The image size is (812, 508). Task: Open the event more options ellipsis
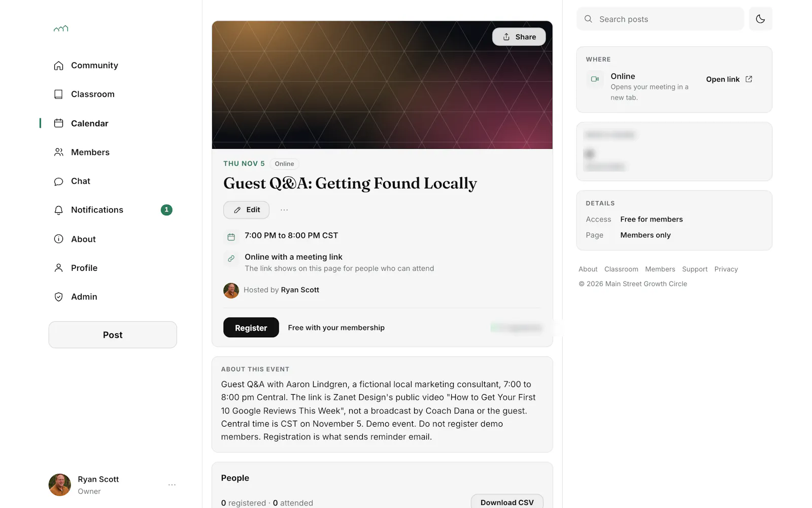coord(284,210)
